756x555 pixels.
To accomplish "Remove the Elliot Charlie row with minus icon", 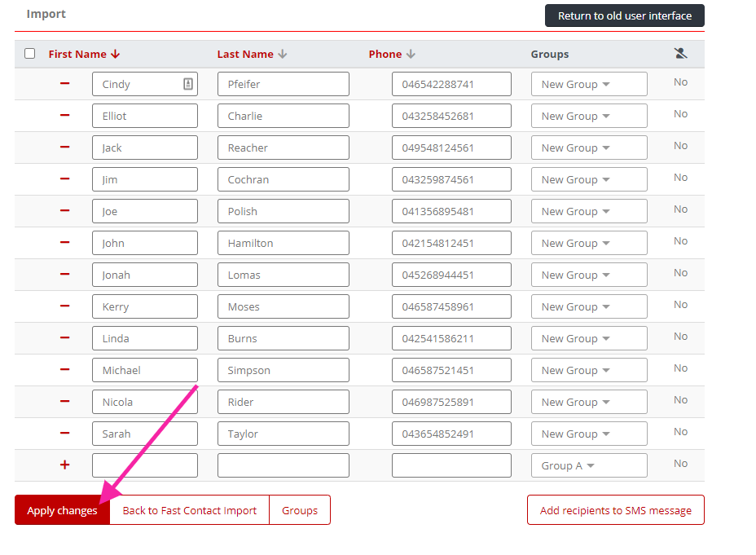I will coord(64,115).
